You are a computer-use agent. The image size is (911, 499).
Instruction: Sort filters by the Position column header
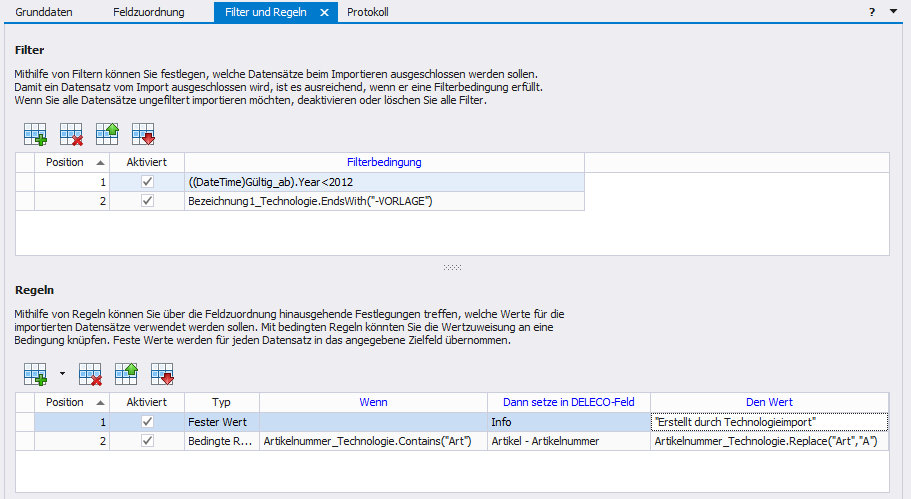pos(72,162)
